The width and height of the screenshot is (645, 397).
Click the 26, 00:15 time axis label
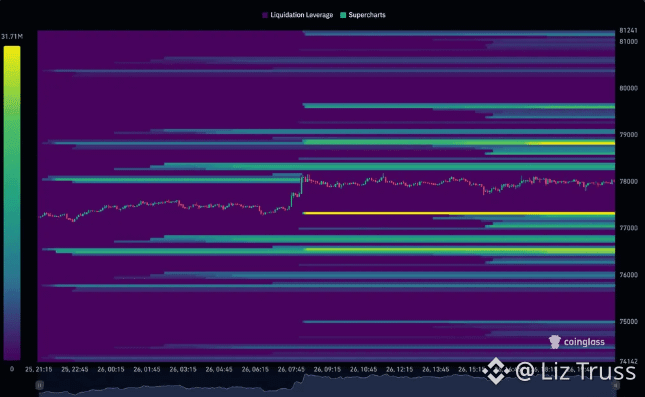111,369
